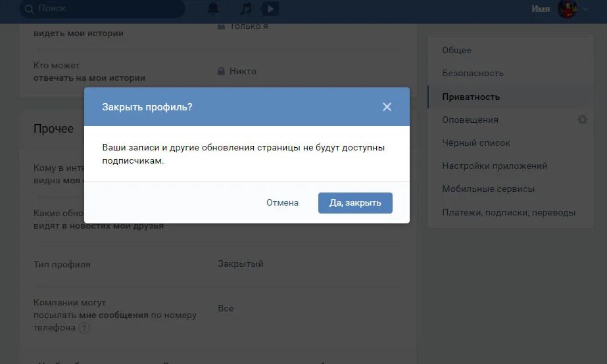The image size is (607, 364).
Task: Click the notifications bell icon
Action: pos(213,8)
